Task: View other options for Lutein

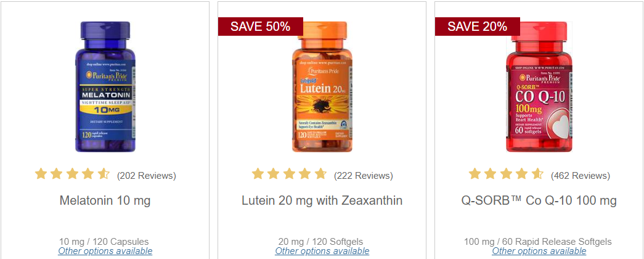Action: tap(322, 251)
